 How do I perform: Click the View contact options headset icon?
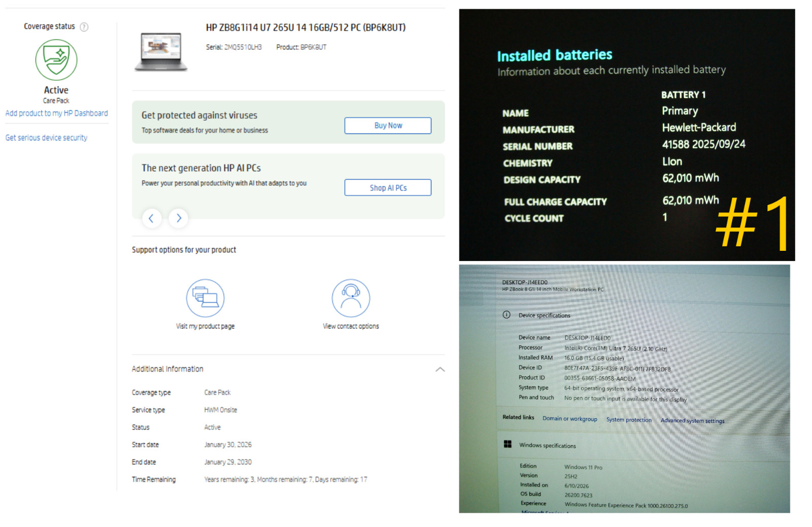351,298
